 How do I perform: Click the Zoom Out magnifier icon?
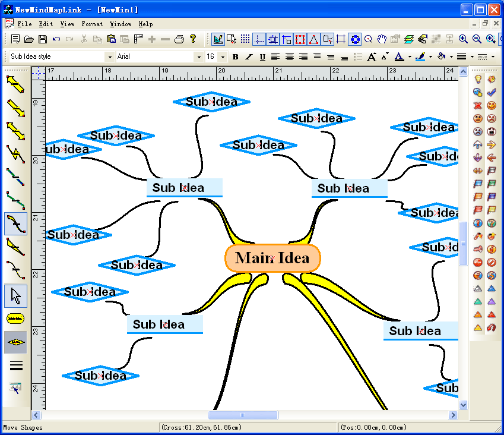[x=477, y=39]
